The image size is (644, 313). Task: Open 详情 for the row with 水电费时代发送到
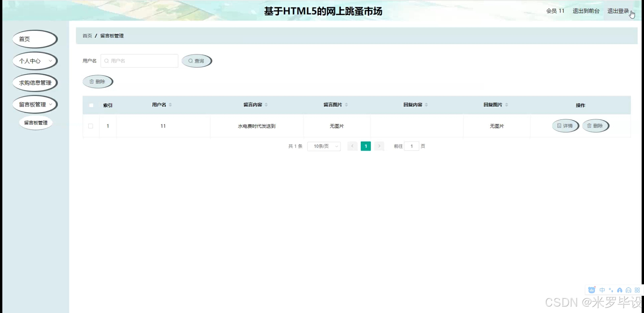(x=565, y=126)
